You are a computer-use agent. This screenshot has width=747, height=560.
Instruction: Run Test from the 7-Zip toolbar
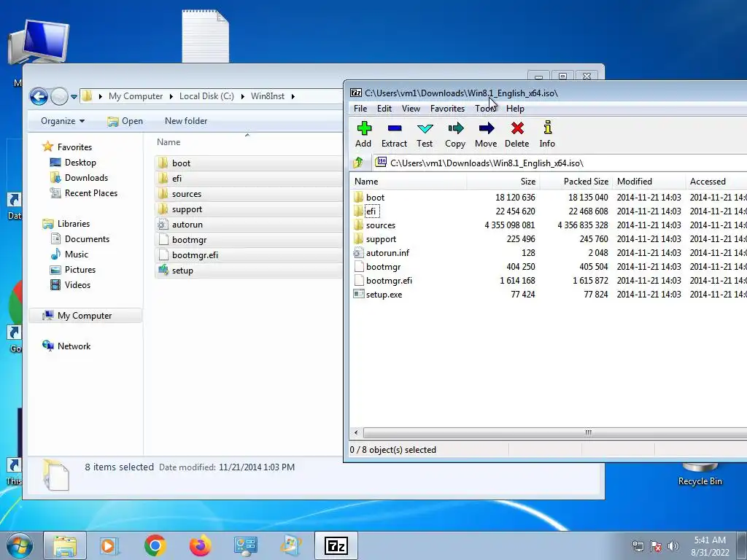coord(425,134)
